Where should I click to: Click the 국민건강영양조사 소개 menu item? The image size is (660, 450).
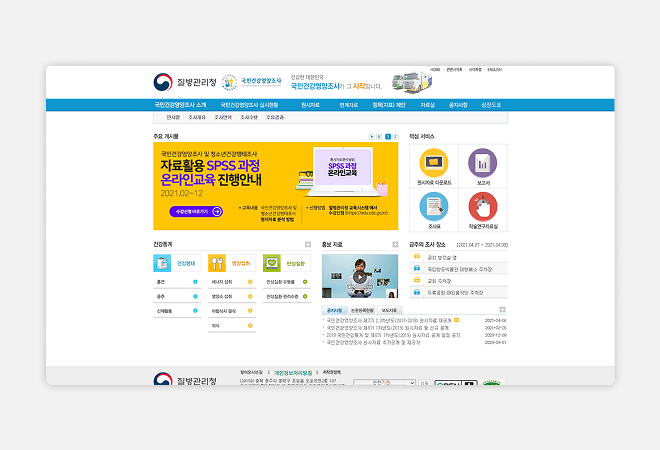[180, 104]
